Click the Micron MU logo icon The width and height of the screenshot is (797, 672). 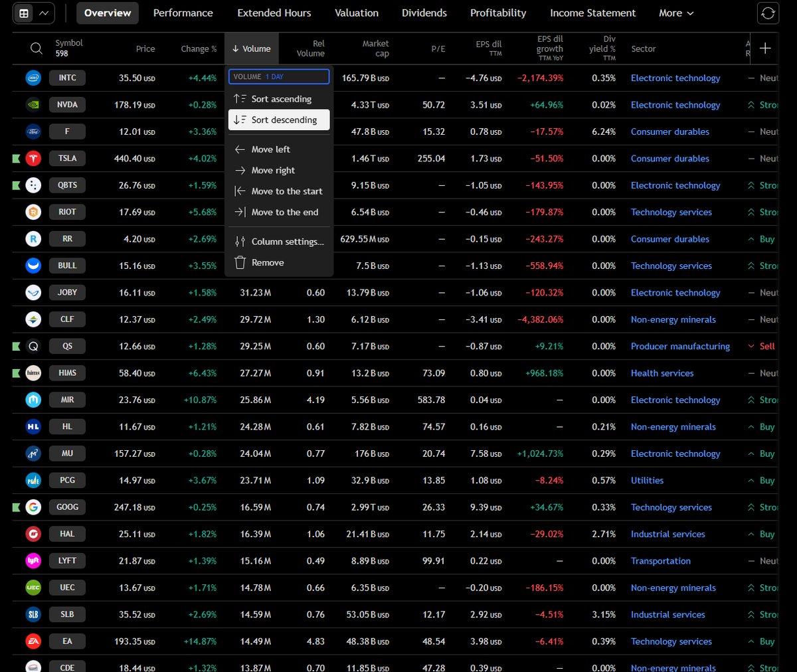click(33, 454)
